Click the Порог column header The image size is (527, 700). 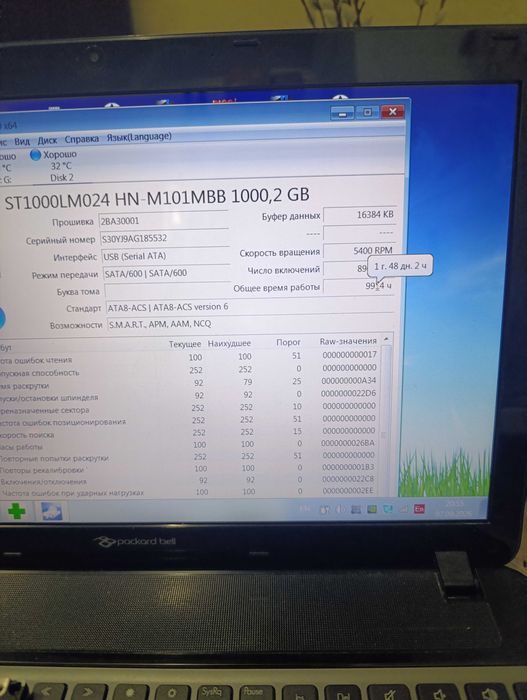point(288,342)
